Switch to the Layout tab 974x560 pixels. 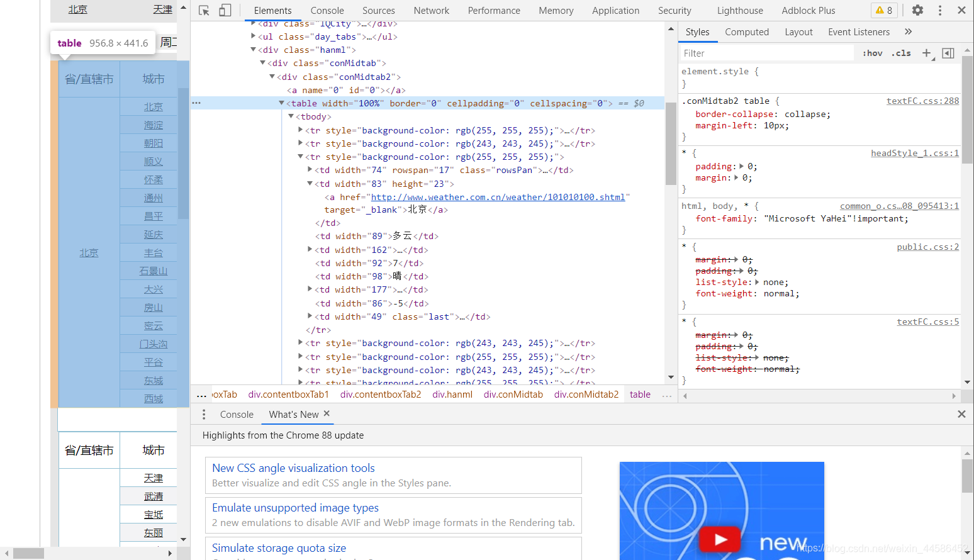click(x=798, y=32)
